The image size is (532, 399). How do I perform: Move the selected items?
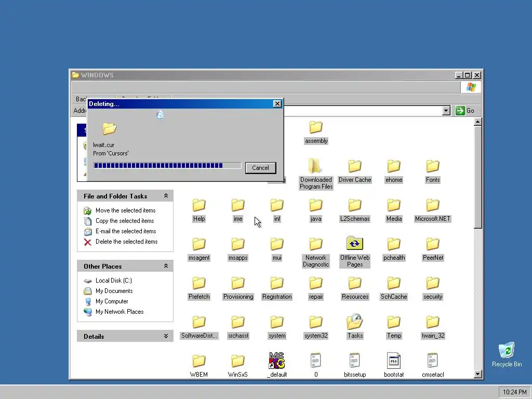coord(125,210)
